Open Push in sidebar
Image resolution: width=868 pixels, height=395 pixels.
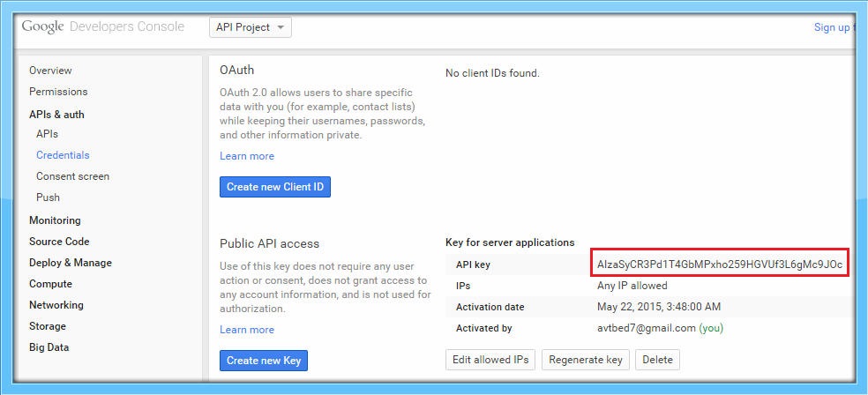pyautogui.click(x=49, y=197)
